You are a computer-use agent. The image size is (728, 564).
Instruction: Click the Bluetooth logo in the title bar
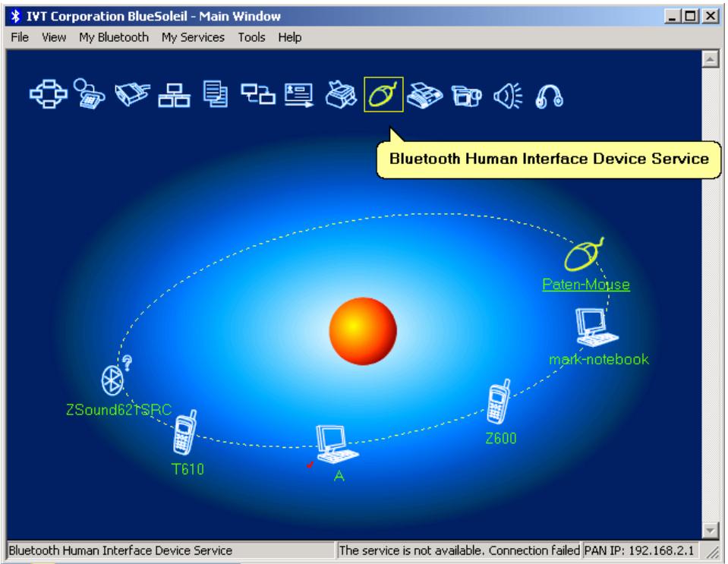(x=16, y=16)
